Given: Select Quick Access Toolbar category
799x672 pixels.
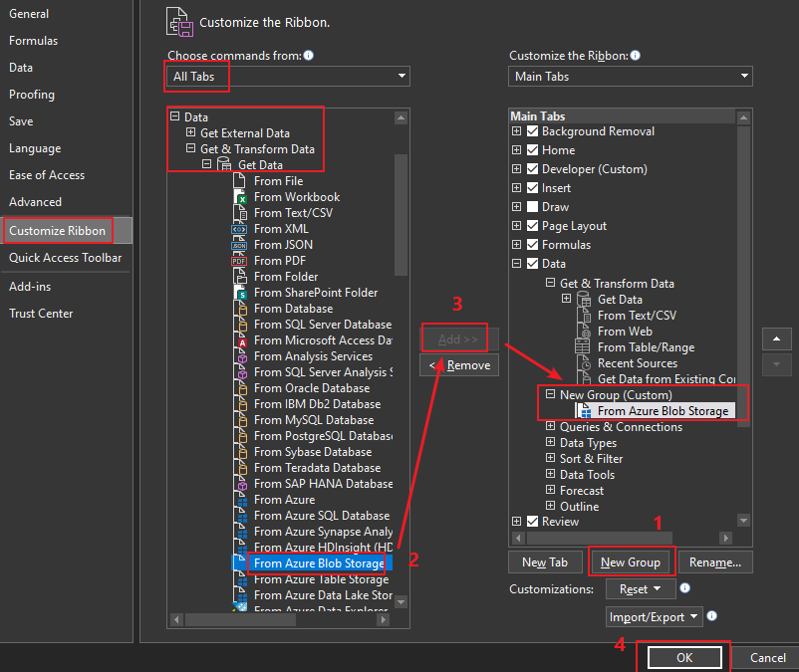Looking at the screenshot, I should point(65,258).
